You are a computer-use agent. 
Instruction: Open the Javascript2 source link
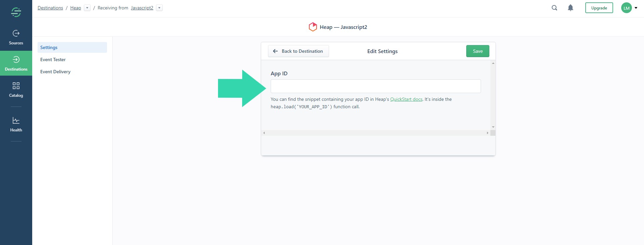coord(142,8)
